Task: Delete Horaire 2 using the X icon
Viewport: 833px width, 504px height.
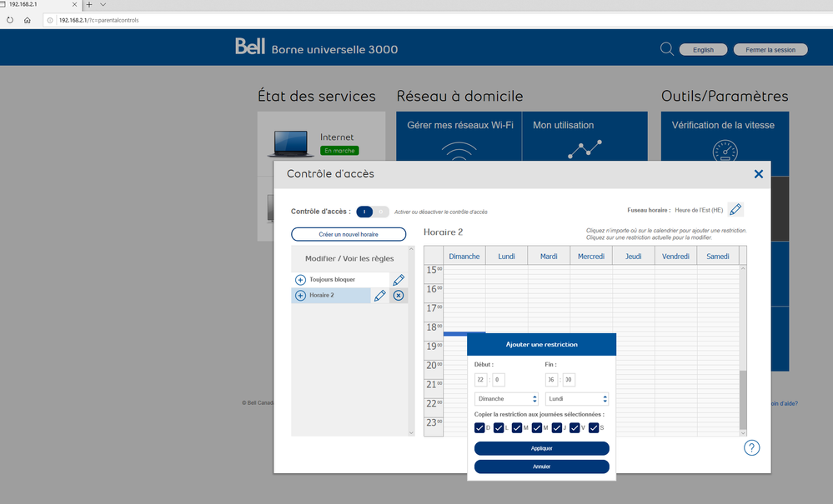Action: click(x=399, y=296)
